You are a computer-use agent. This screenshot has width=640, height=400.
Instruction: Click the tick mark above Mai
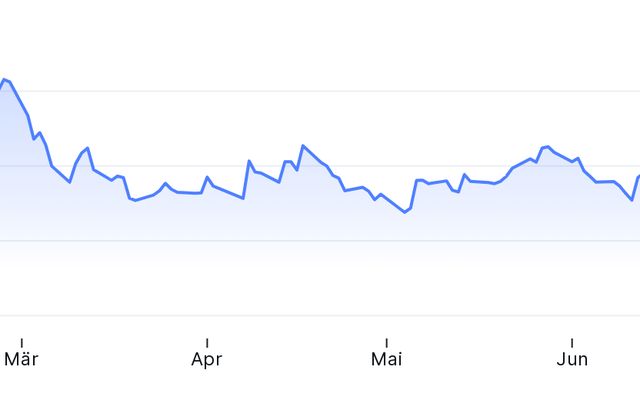(x=387, y=343)
